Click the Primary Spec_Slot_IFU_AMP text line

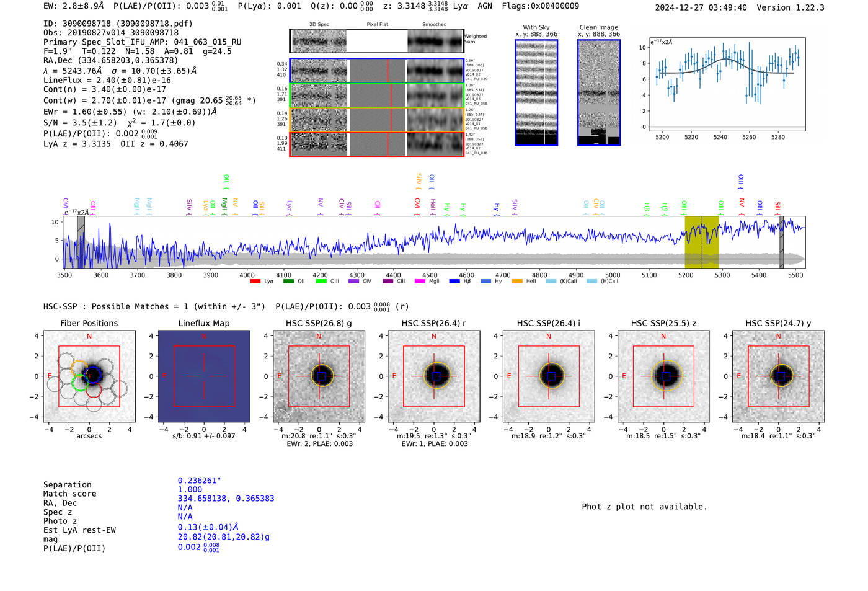click(x=143, y=42)
